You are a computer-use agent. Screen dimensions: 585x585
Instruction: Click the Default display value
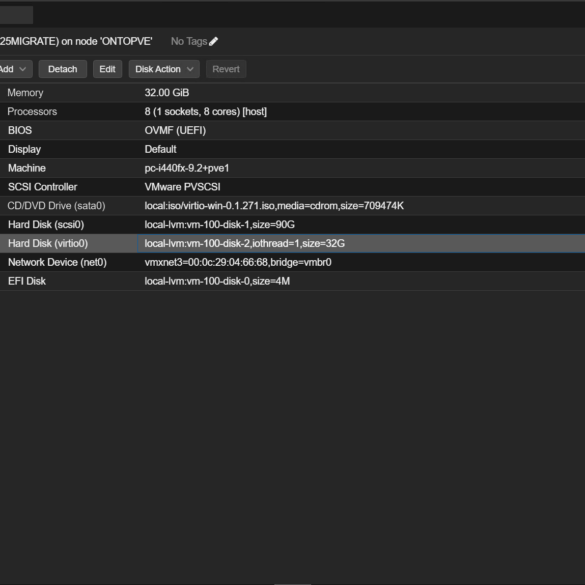click(x=160, y=149)
